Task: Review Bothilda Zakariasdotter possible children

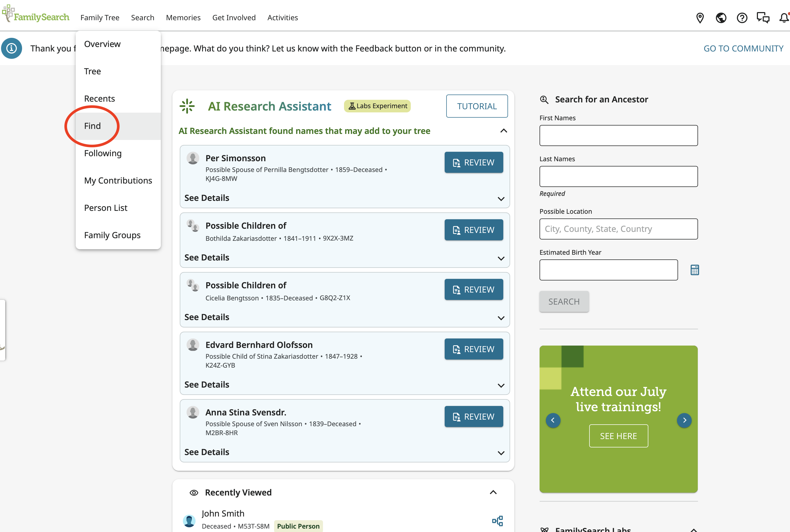Action: [474, 230]
